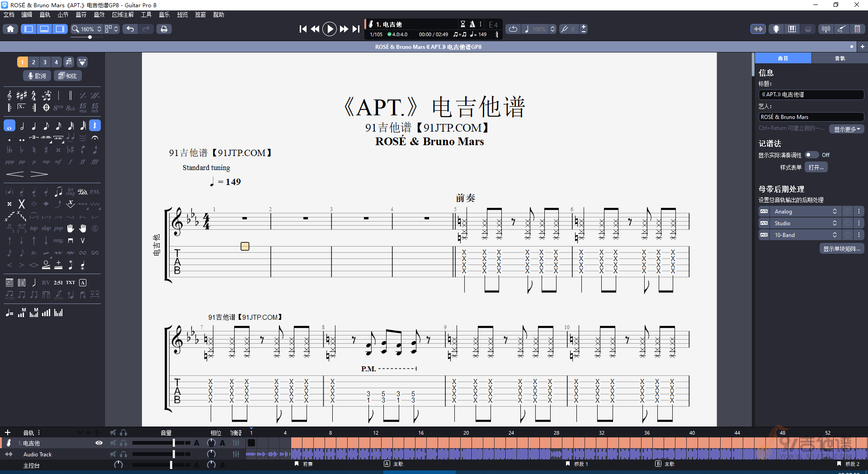Solo the 电吉他 track
The height and width of the screenshot is (474, 868).
click(x=123, y=443)
